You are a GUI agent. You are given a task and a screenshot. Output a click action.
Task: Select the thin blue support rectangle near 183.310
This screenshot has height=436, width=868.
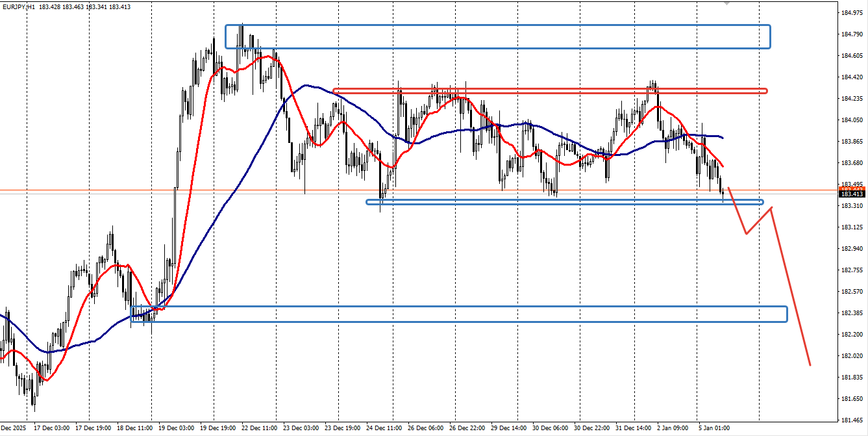[x=565, y=202]
